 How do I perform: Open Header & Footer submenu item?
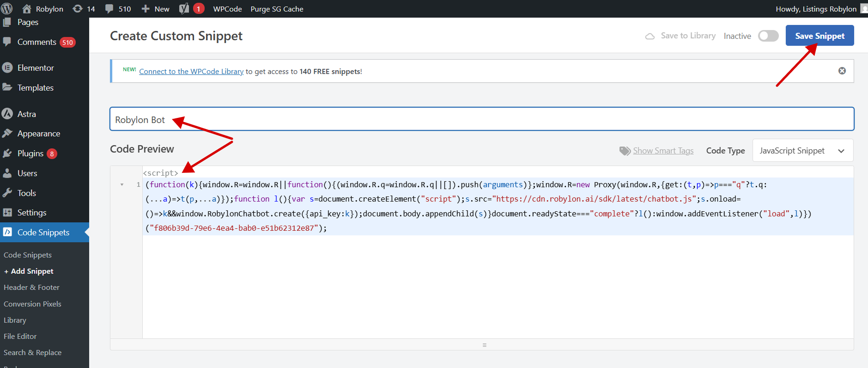click(x=31, y=288)
